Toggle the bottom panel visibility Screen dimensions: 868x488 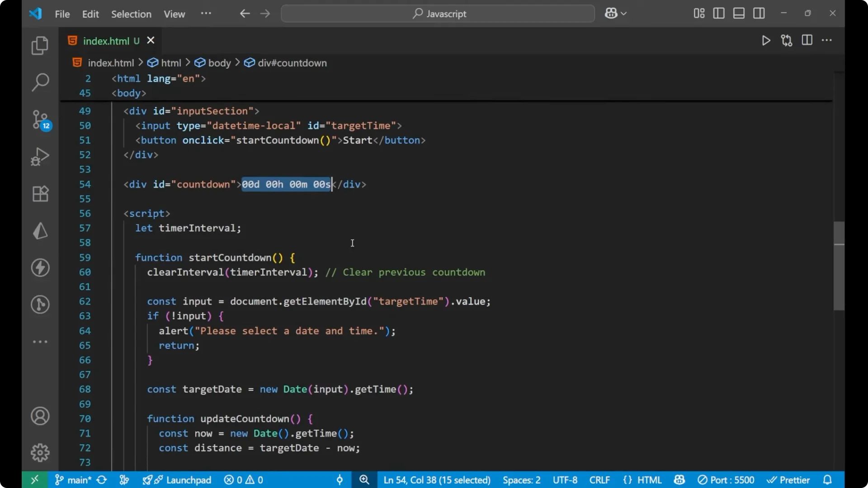pos(739,13)
